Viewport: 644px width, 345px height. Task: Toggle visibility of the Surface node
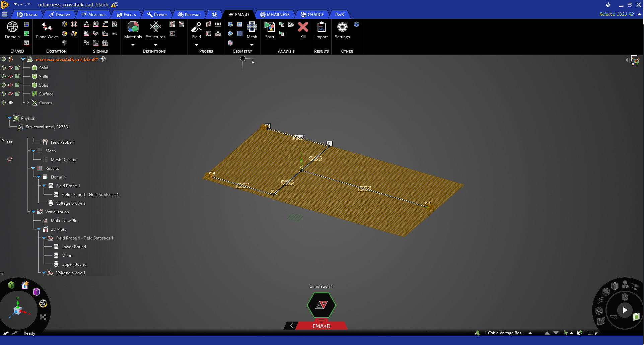10,94
